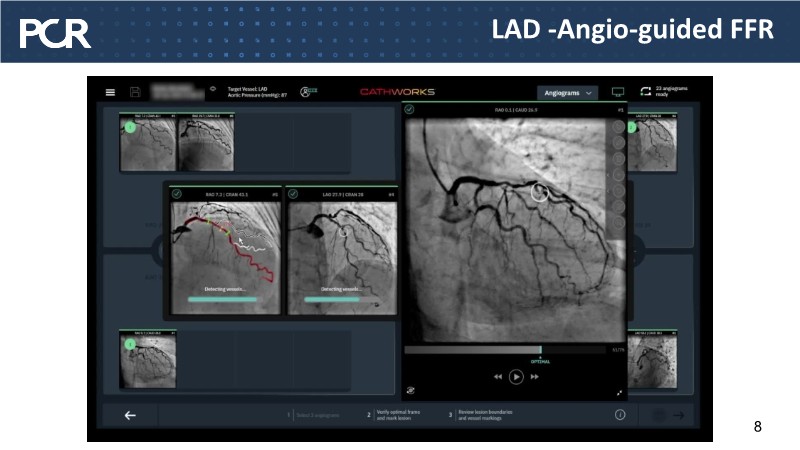This screenshot has height=450, width=800.
Task: Click the monitor display icon
Action: click(618, 92)
